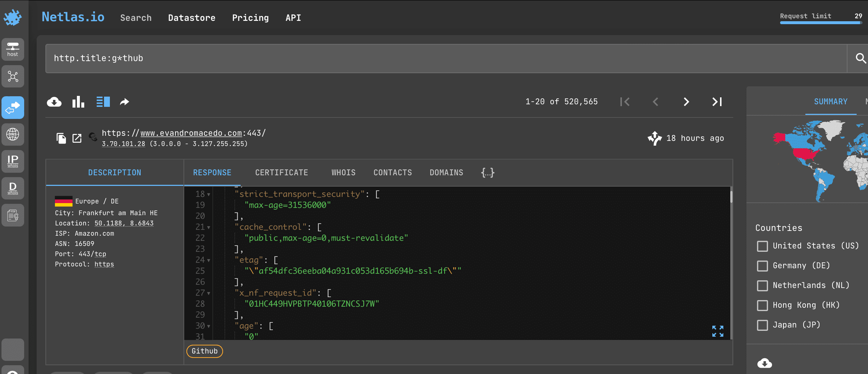Switch to the DOMAINS tab
This screenshot has height=374, width=868.
tap(446, 173)
